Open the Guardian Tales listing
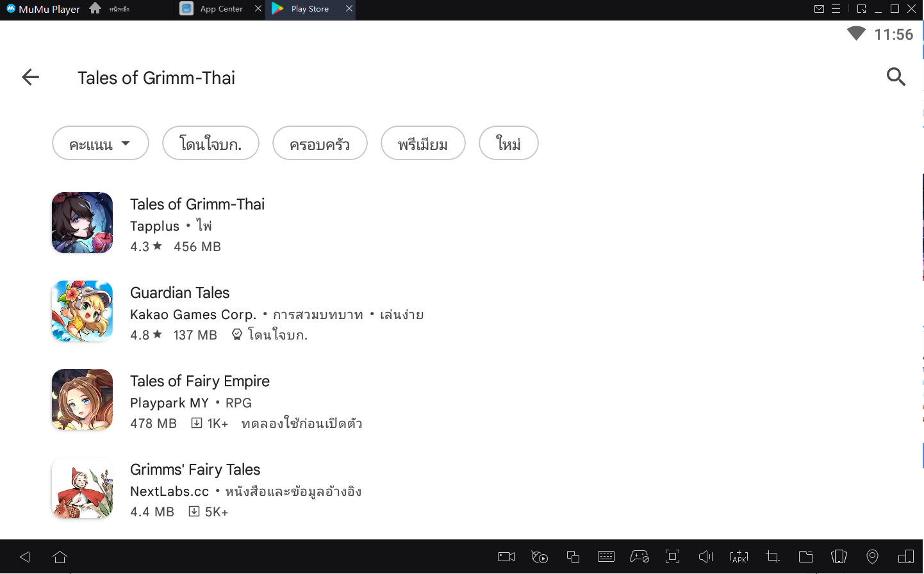The height and width of the screenshot is (574, 924). (180, 293)
